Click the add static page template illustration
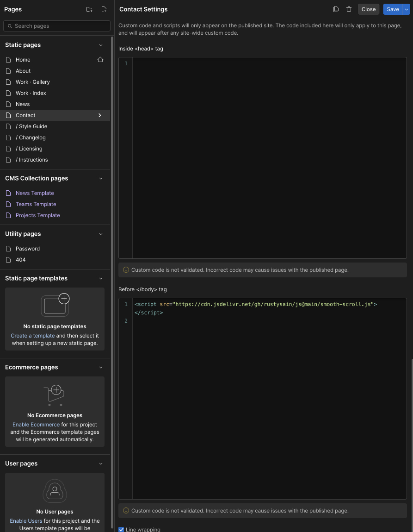Screen dimensions: 413x532 55,305
